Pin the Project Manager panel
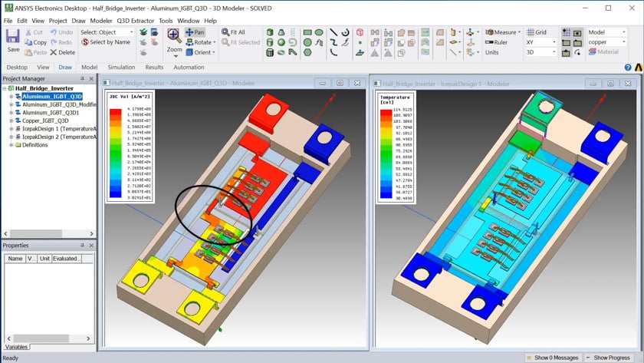This screenshot has width=644, height=363. click(82, 78)
